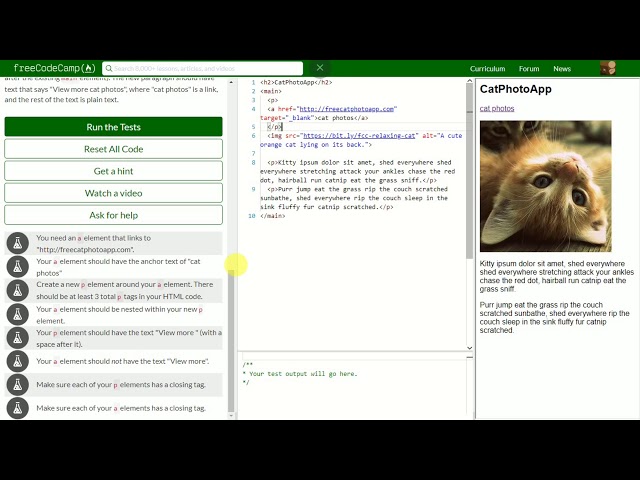Click flask icon beside 'links to freecatphotoapp.com' test

[17, 243]
